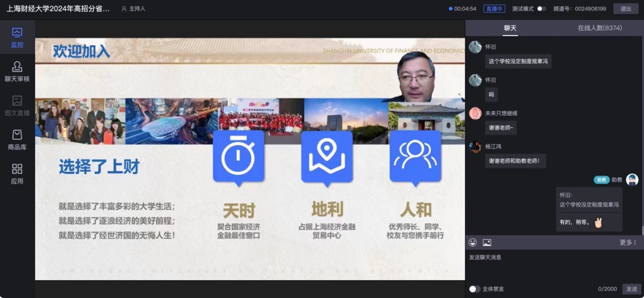The image size is (644, 298).
Task: Toggle the 测试模式 test mode switch
Action: 541,9
